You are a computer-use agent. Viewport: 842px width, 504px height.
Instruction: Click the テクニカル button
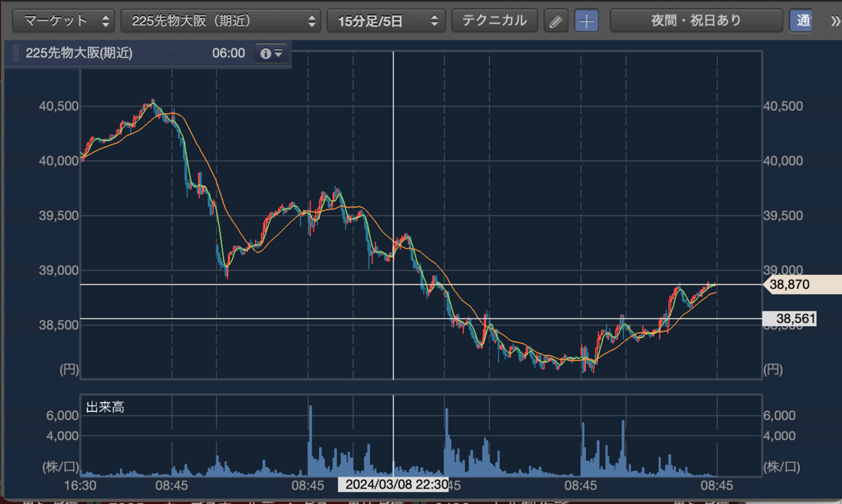point(495,20)
